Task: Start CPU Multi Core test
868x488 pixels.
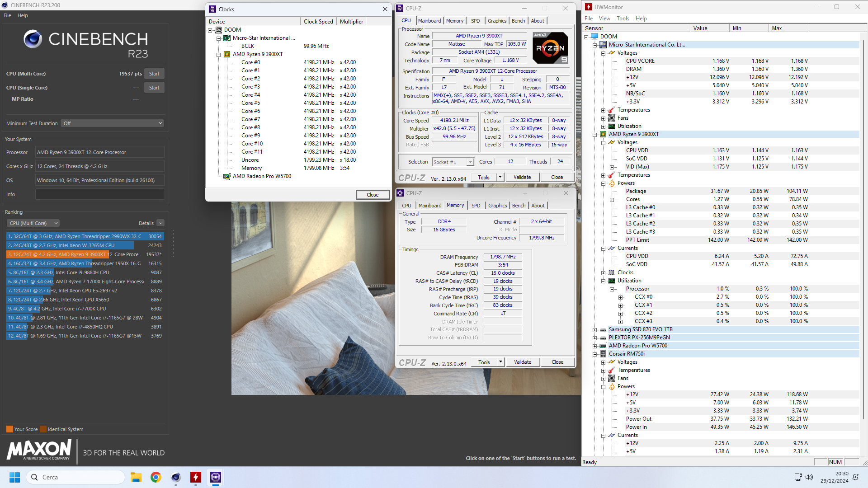Action: tap(154, 74)
